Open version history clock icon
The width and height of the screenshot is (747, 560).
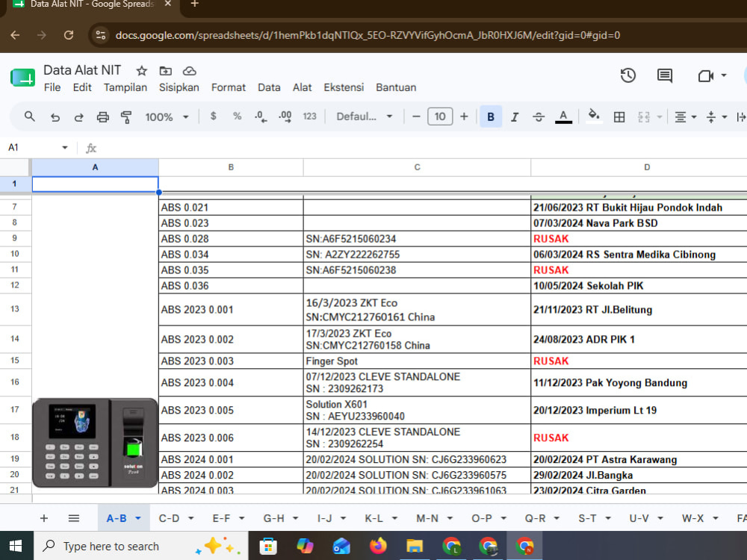(628, 75)
